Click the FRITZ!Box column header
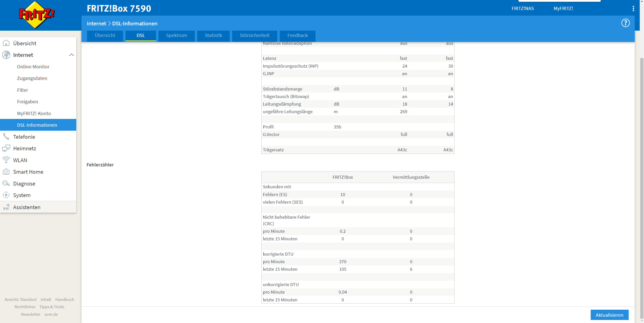644x323 pixels. point(343,177)
